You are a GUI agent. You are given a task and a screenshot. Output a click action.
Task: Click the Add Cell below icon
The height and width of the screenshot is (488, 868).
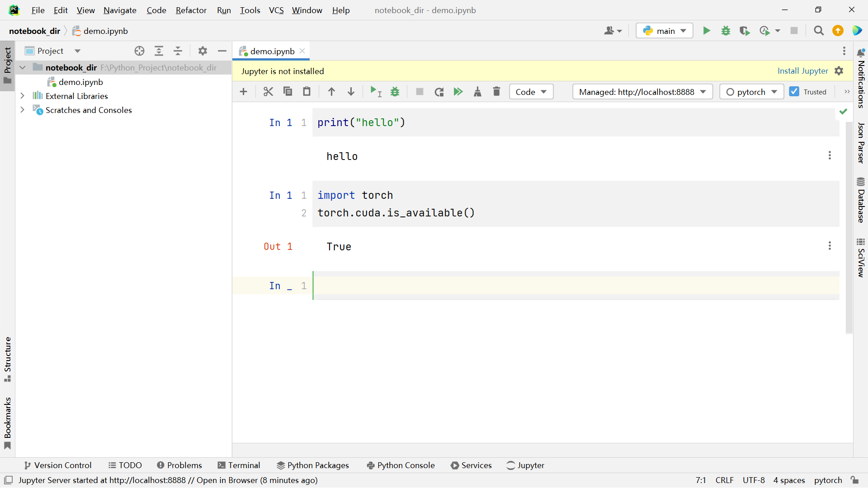pos(243,92)
